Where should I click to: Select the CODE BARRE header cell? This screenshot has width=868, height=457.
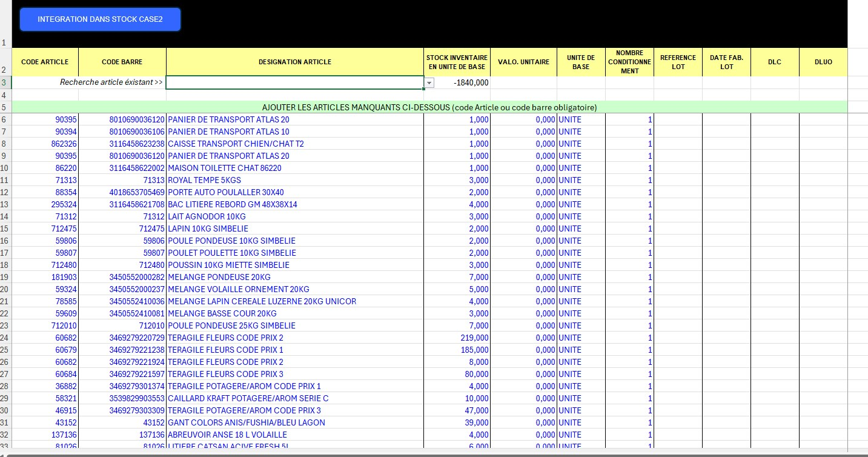tap(122, 62)
